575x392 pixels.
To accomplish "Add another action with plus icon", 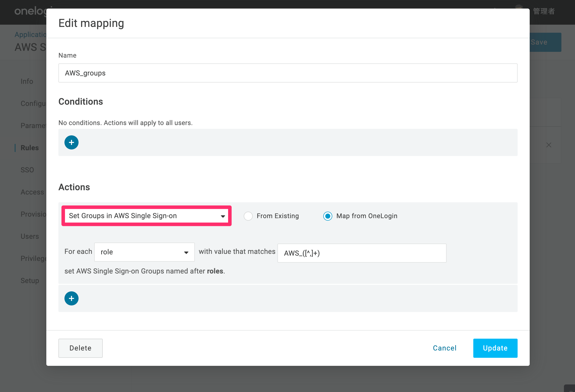I will point(71,298).
